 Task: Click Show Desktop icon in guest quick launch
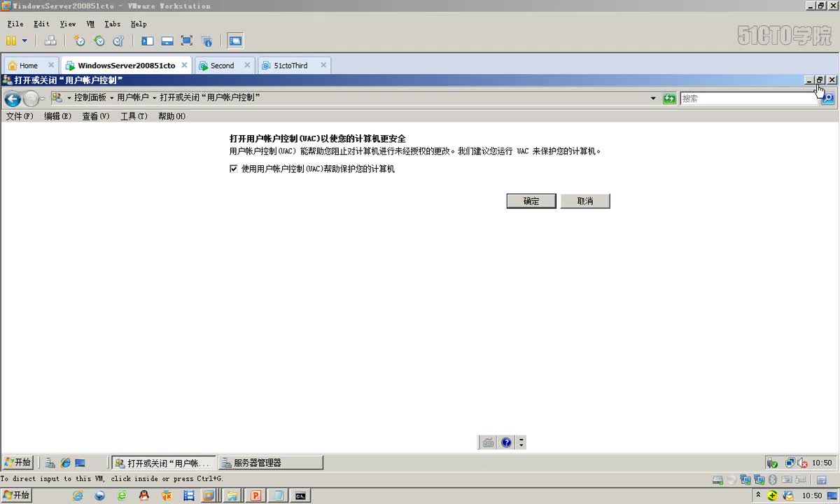pyautogui.click(x=80, y=463)
